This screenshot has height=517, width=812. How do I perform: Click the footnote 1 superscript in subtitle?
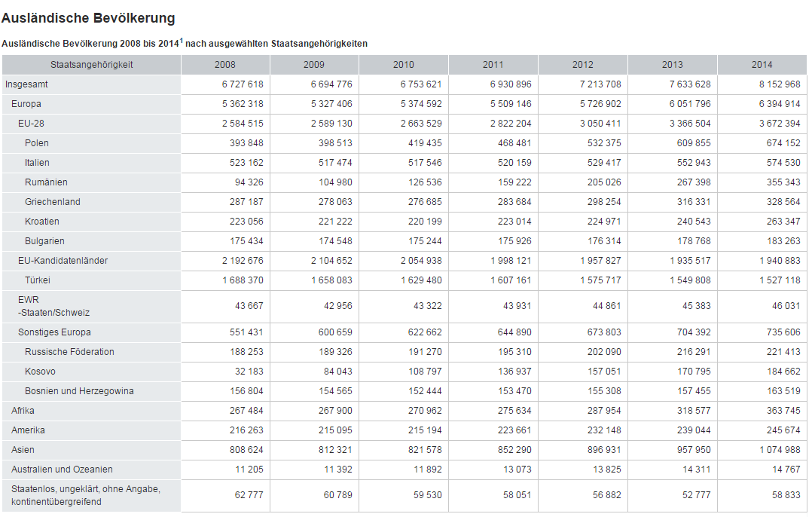click(x=181, y=40)
